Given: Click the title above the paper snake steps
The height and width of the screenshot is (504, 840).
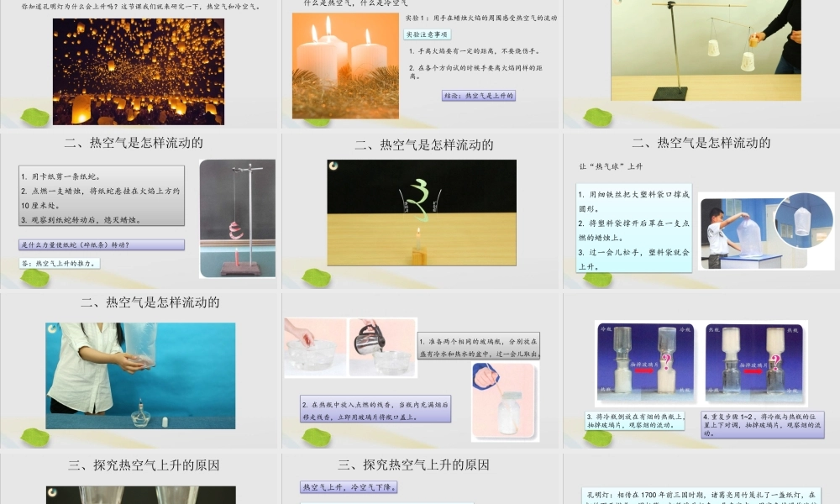Looking at the screenshot, I should [x=134, y=143].
